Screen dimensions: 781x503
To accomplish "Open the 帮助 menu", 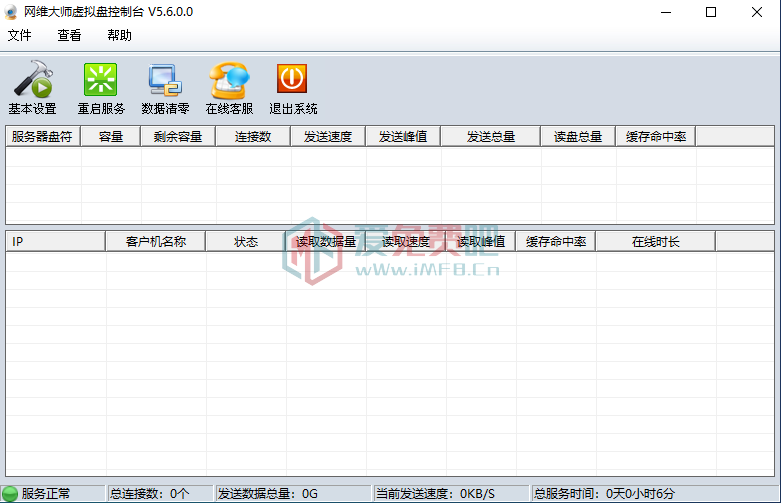I will click(120, 35).
